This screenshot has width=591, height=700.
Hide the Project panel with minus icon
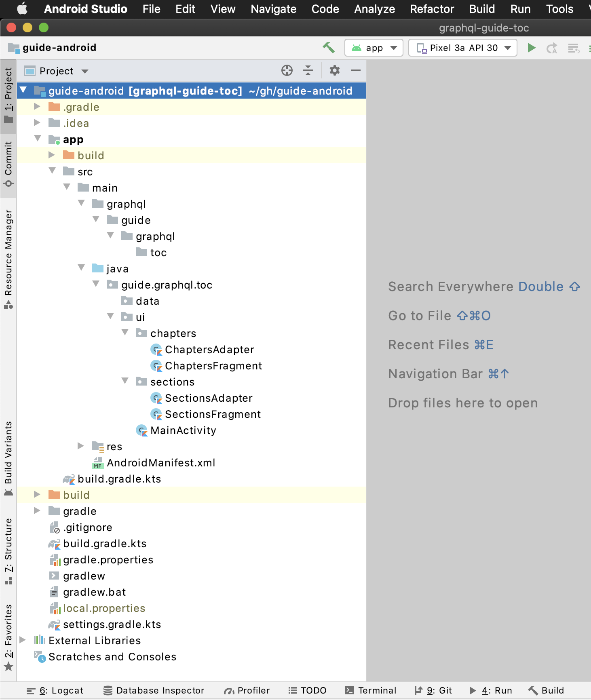point(356,70)
